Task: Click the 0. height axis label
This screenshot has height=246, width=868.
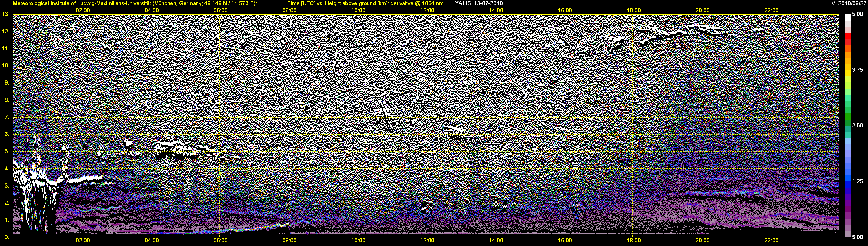Action: click(8, 237)
